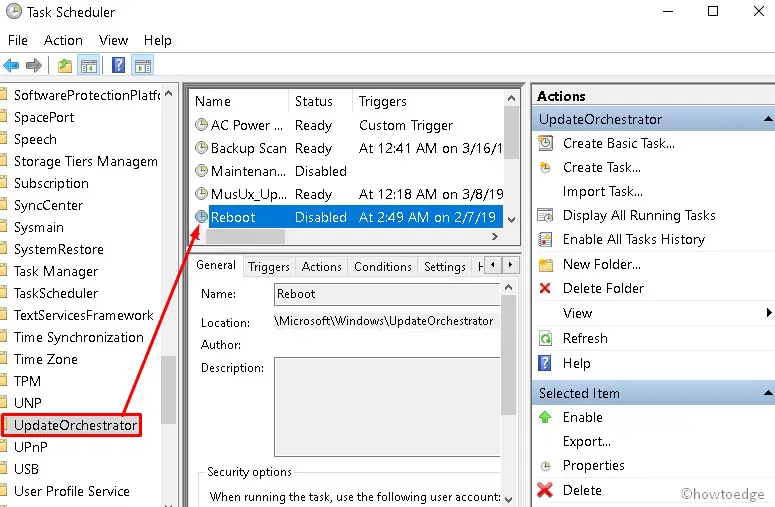Click Enable All Tasks History link
The width and height of the screenshot is (775, 507).
[634, 240]
